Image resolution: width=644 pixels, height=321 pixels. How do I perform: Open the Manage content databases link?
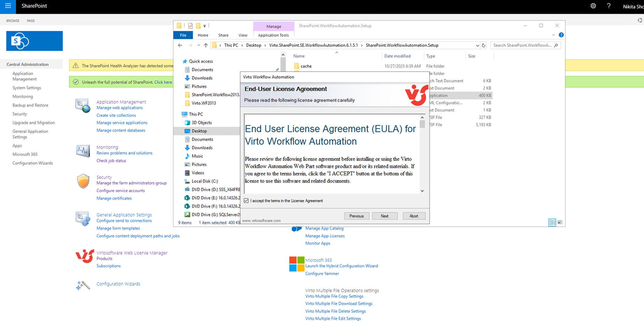[x=121, y=130]
